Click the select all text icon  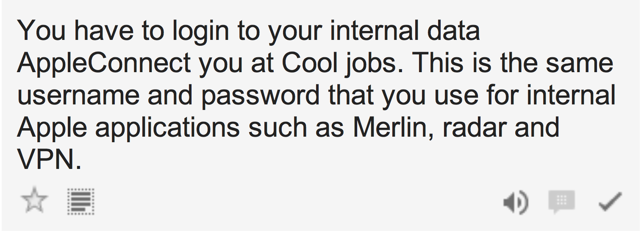coord(80,202)
